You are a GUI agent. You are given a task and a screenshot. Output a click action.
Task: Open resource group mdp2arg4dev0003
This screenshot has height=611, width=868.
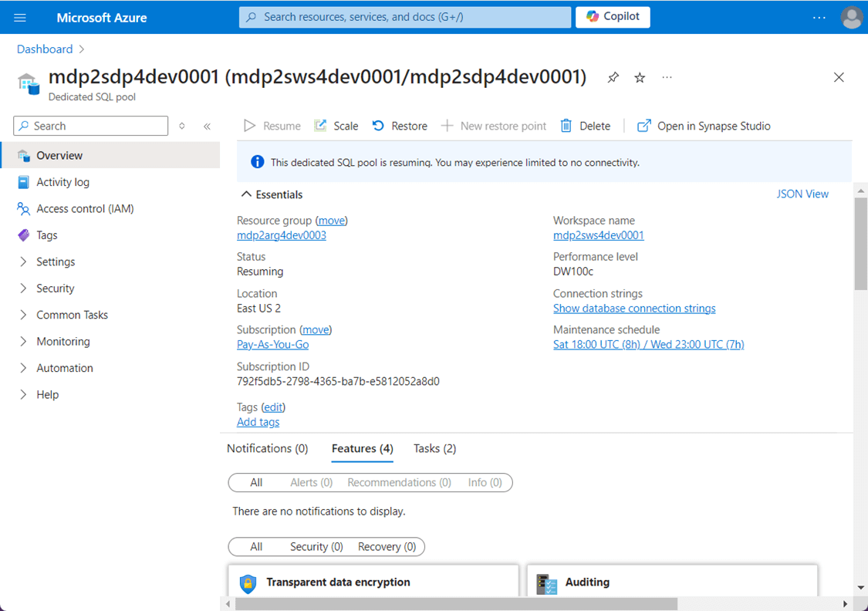pos(281,235)
